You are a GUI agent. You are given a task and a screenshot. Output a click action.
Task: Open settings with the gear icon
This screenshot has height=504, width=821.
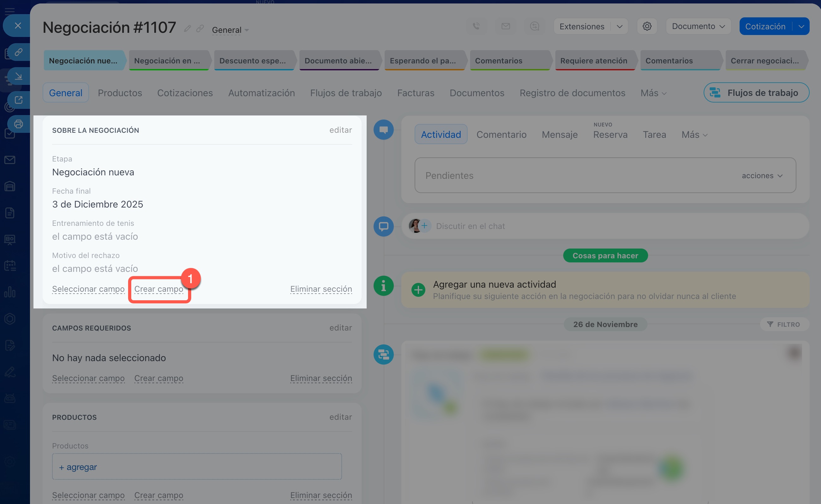[647, 26]
